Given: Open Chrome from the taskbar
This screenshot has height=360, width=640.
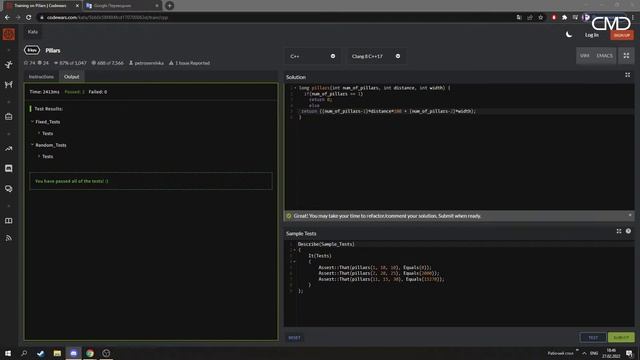Looking at the screenshot, I should (90, 353).
